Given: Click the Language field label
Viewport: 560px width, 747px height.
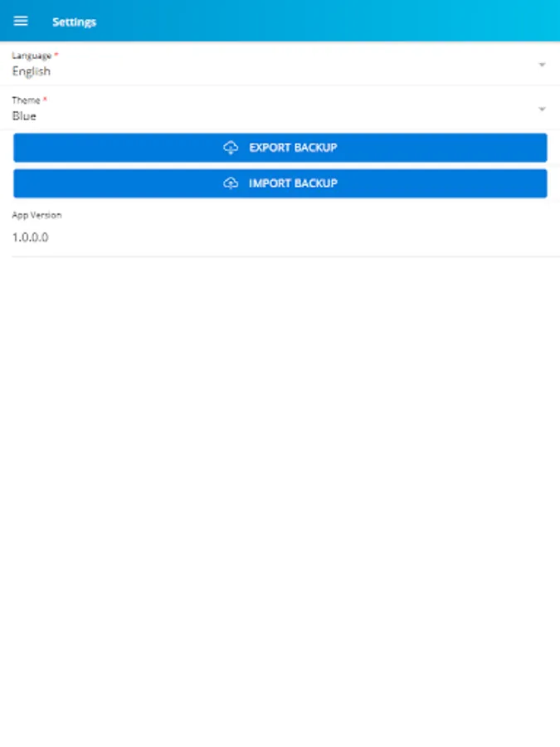Looking at the screenshot, I should (x=32, y=56).
